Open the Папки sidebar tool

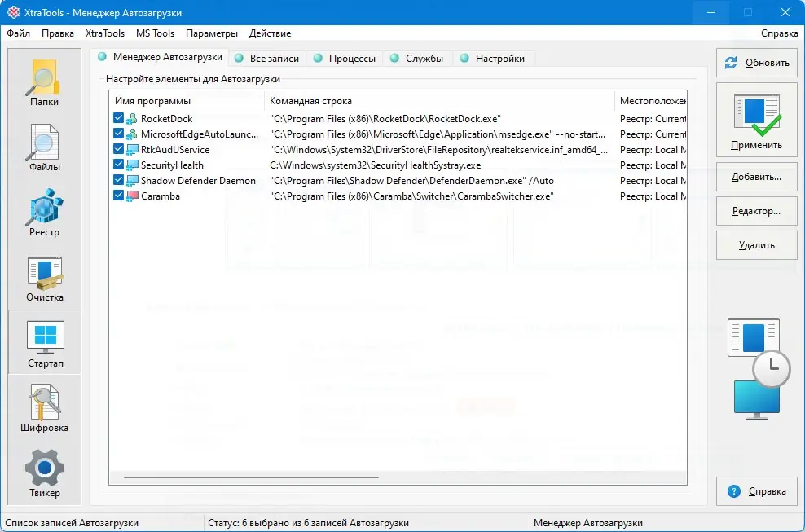coord(44,82)
